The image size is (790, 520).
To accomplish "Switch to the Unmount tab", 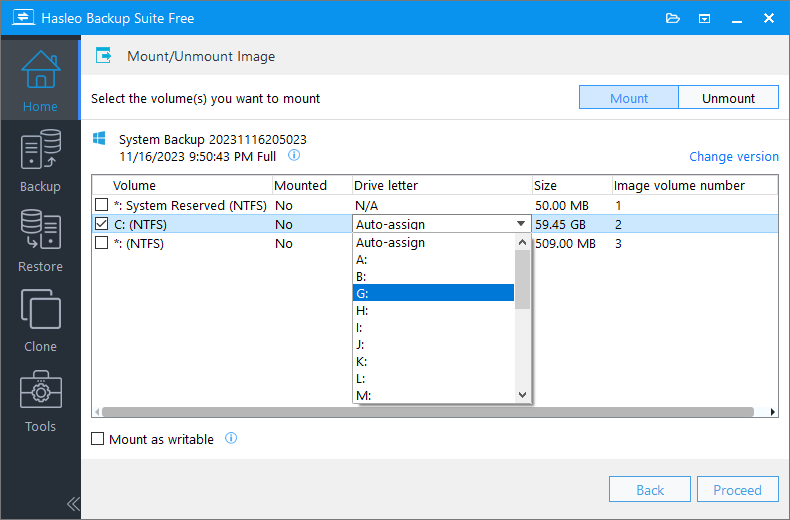I will pos(729,98).
